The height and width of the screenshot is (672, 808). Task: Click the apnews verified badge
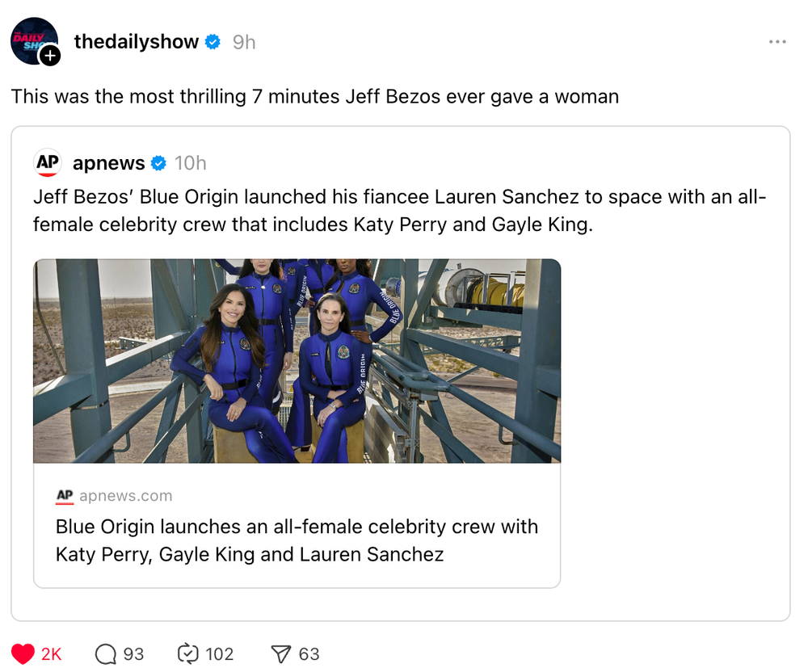(159, 163)
